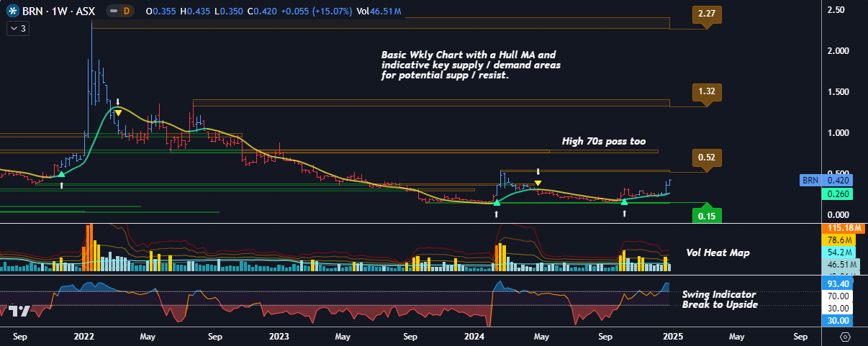Click the BRN symbol logo icon
Screen dimensions: 868x346
tap(13, 12)
